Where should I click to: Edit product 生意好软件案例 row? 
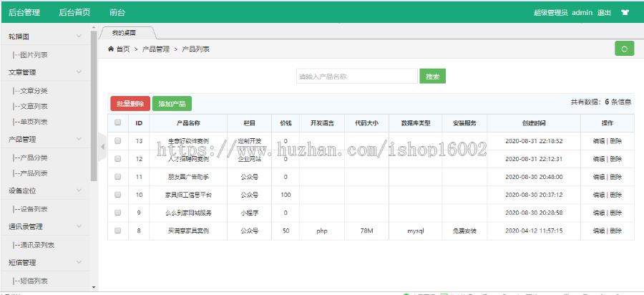click(599, 140)
